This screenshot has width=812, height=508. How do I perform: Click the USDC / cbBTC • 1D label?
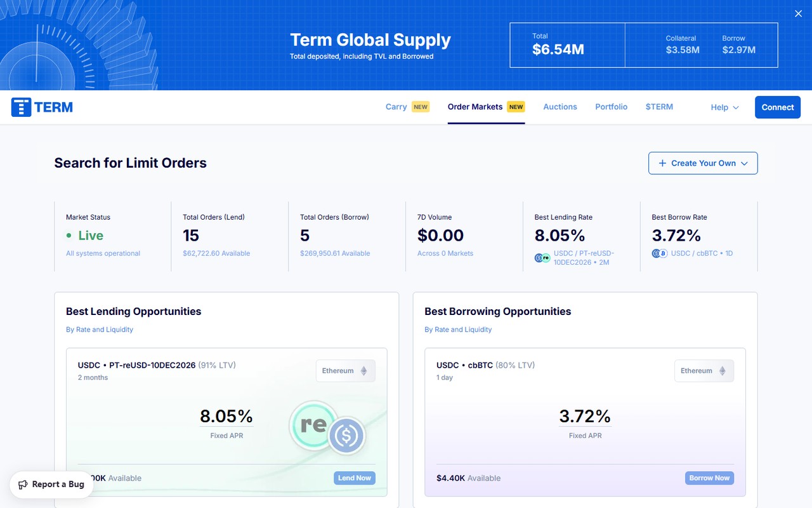coord(702,253)
